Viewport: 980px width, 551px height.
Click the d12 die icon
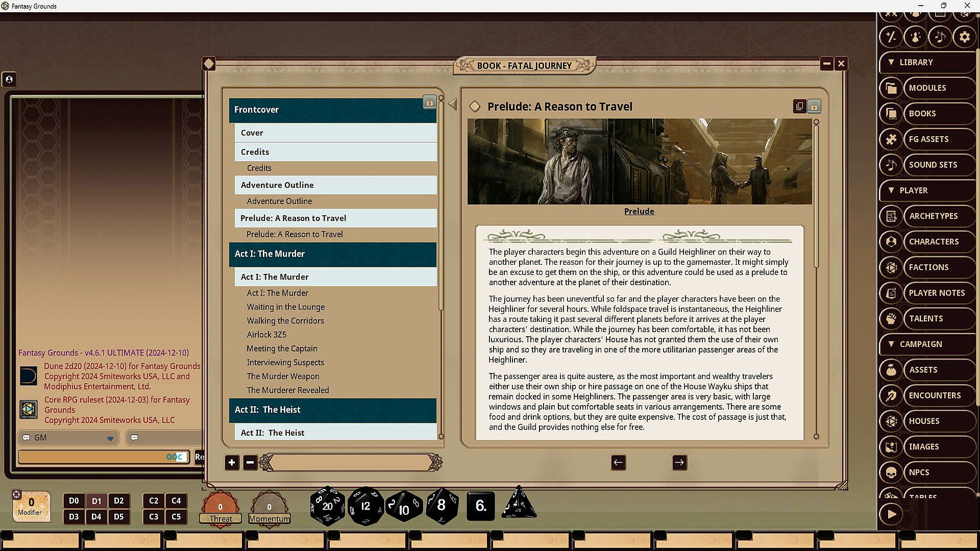coord(365,506)
